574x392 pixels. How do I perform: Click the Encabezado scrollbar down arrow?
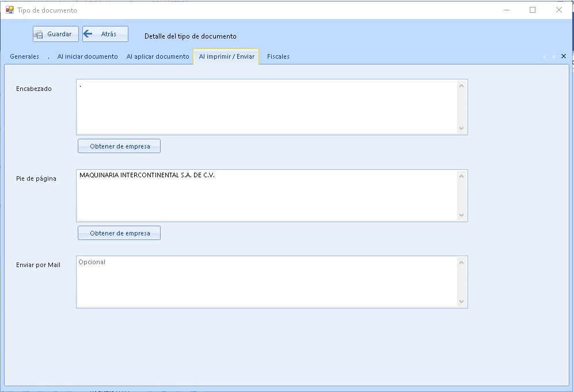click(x=461, y=128)
